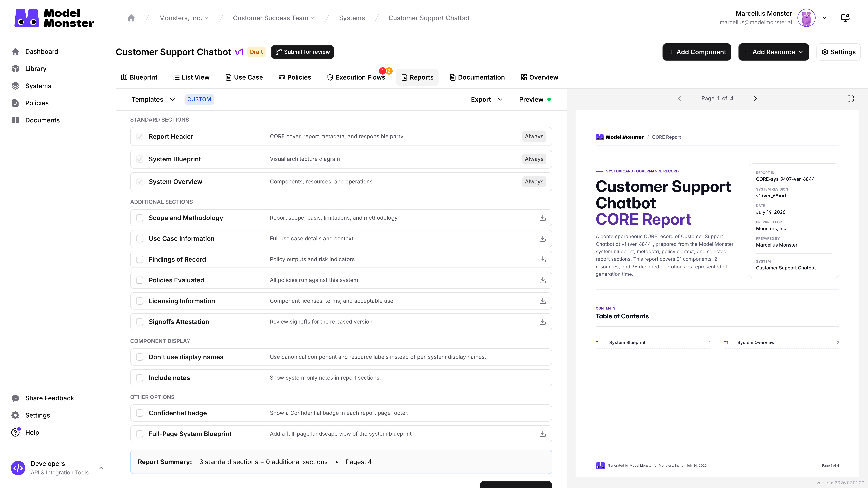The width and height of the screenshot is (868, 488).
Task: Enable Confidential badge checkbox
Action: [x=140, y=413]
